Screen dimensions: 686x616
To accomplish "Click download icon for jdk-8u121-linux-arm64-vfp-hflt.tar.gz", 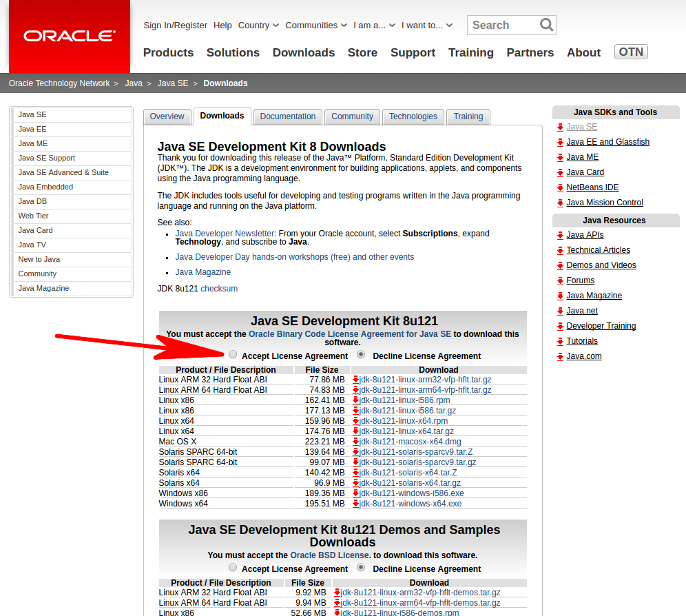I will click(x=355, y=390).
